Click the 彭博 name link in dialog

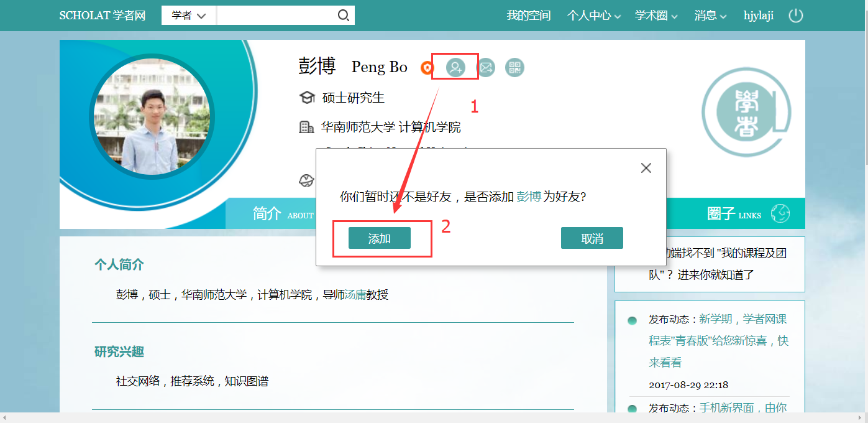coord(529,197)
